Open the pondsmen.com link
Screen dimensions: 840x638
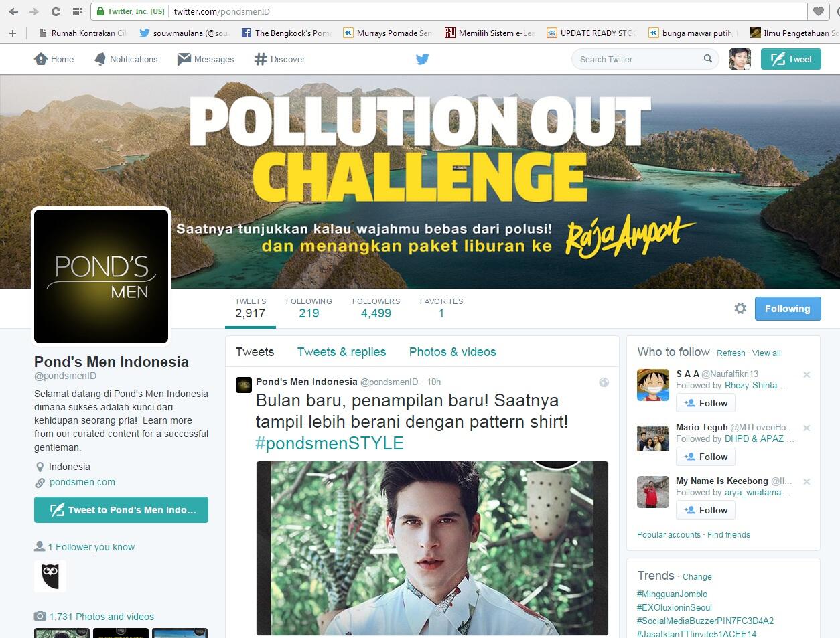(82, 482)
